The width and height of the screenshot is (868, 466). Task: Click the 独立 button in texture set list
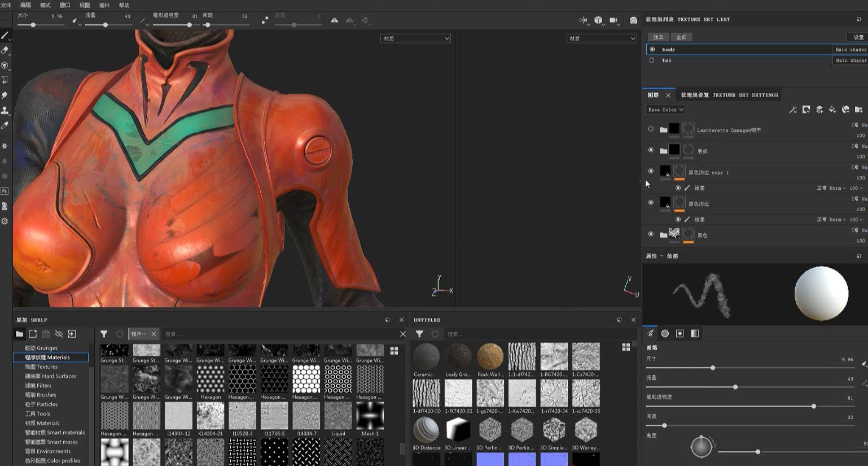click(x=659, y=37)
